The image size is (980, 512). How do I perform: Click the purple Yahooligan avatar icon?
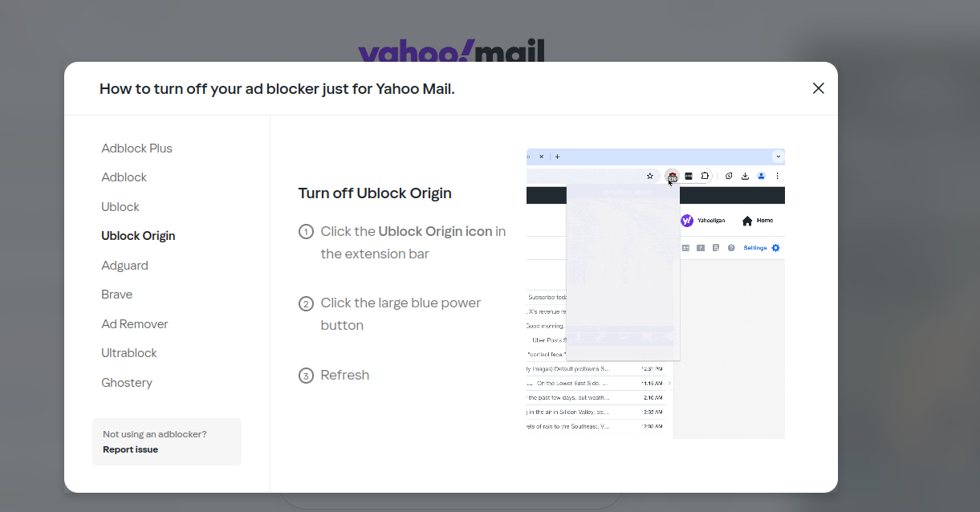pos(687,221)
